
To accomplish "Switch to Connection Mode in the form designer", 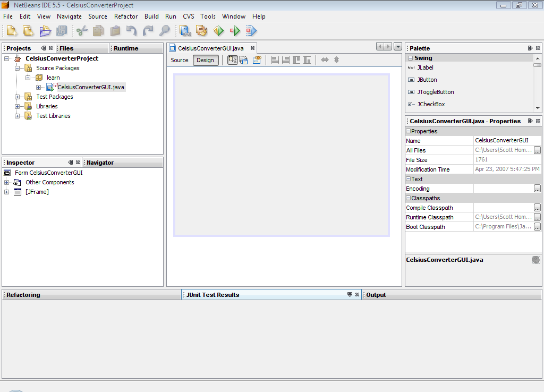I will pos(243,59).
